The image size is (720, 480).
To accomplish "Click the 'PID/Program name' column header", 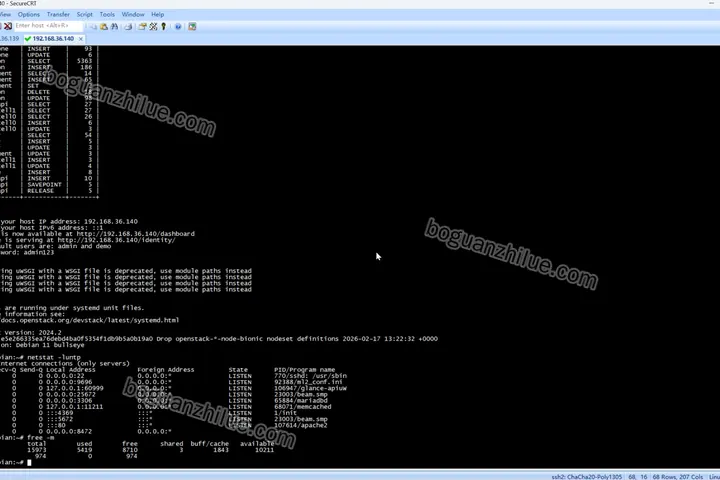I will point(304,370).
